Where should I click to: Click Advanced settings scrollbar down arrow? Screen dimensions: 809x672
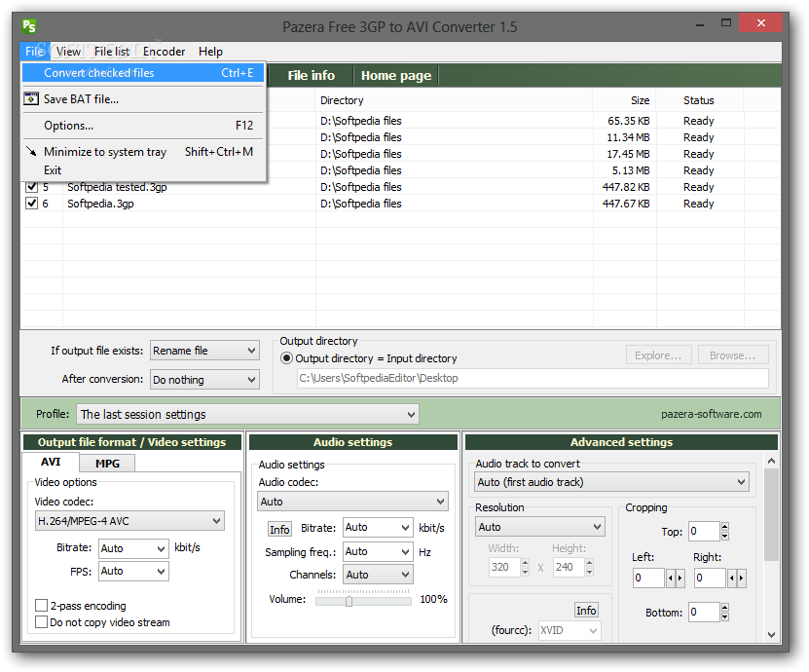click(x=771, y=635)
